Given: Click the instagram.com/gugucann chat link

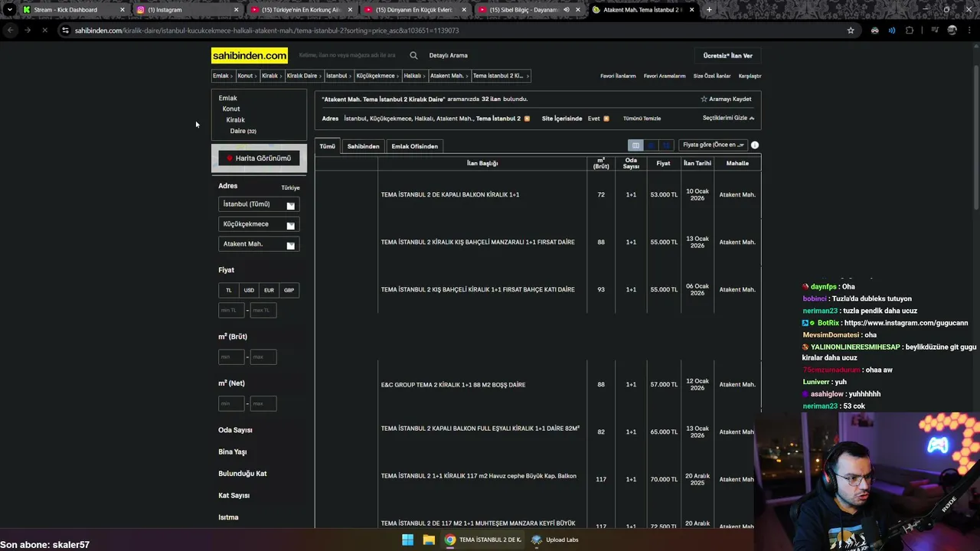Looking at the screenshot, I should (906, 323).
